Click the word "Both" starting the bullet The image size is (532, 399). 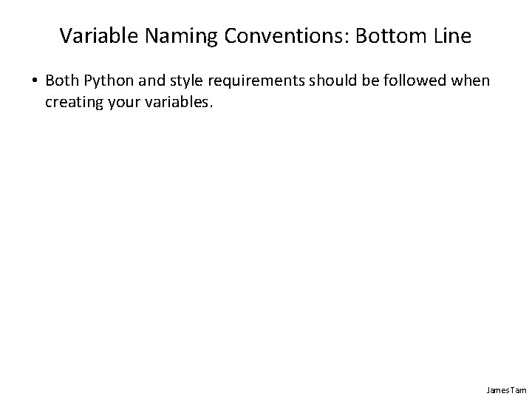pos(62,81)
